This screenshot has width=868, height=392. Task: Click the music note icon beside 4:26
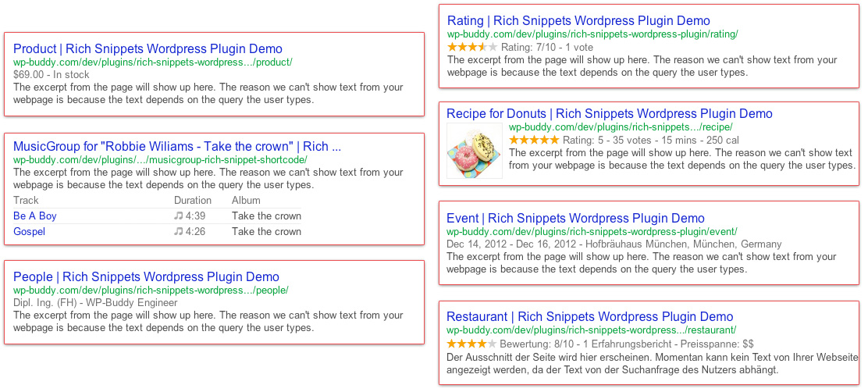(x=178, y=232)
